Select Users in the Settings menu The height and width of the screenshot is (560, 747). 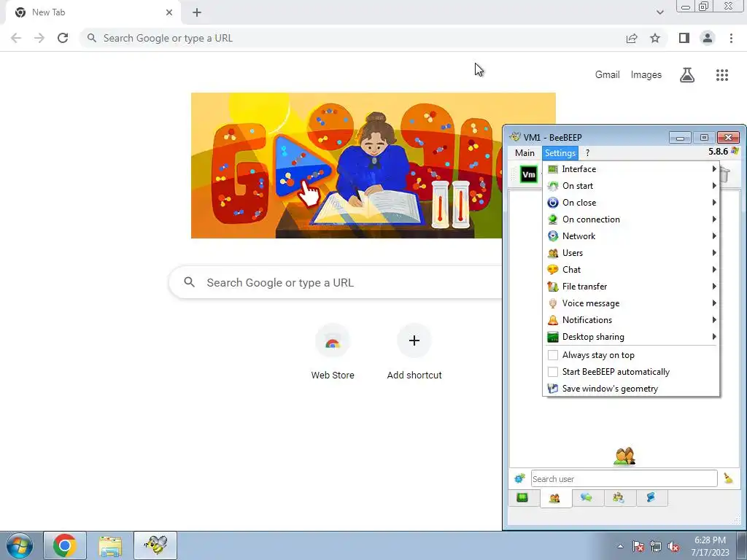[x=631, y=253]
